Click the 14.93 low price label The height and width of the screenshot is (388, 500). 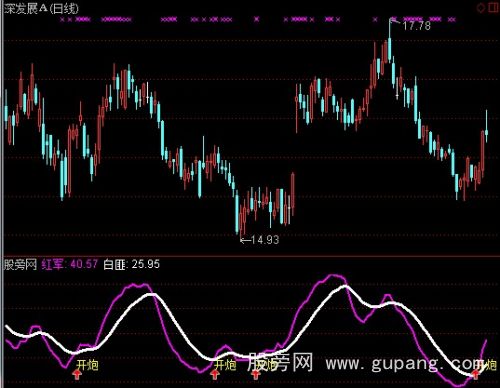tap(265, 240)
